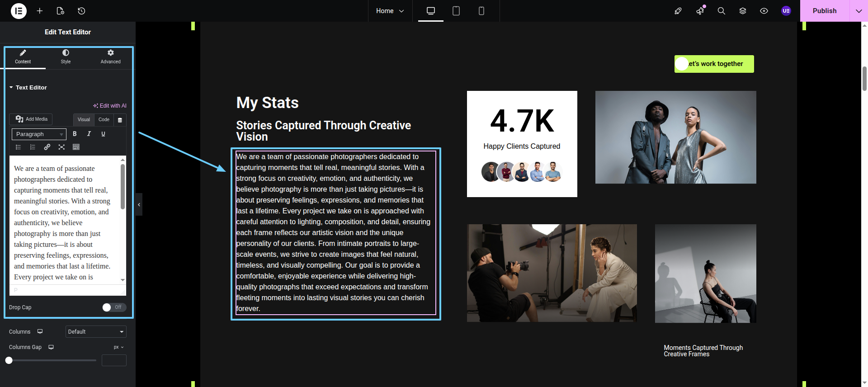Toggle the preview eye icon

coord(764,11)
